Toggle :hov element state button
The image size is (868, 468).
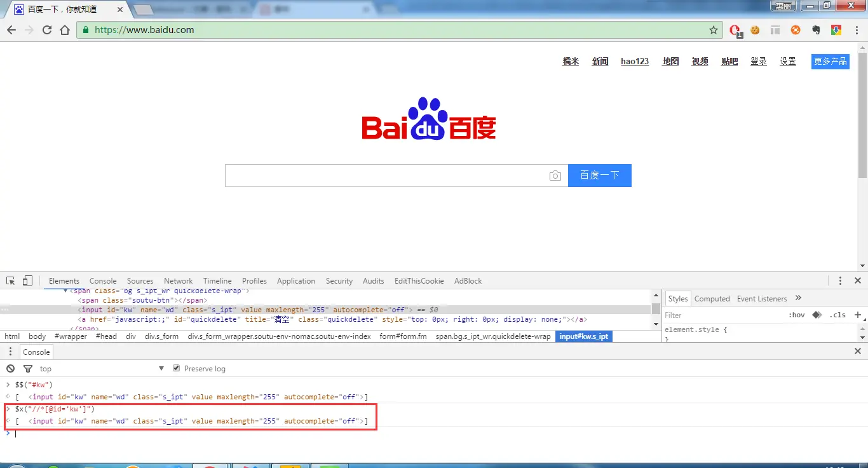pyautogui.click(x=796, y=315)
